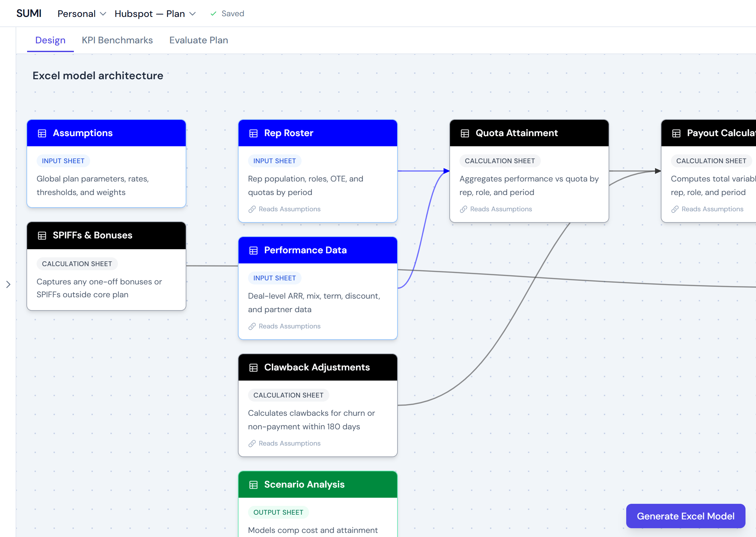Click the Assumptions sheet table icon
This screenshot has height=537, width=756.
coord(42,133)
